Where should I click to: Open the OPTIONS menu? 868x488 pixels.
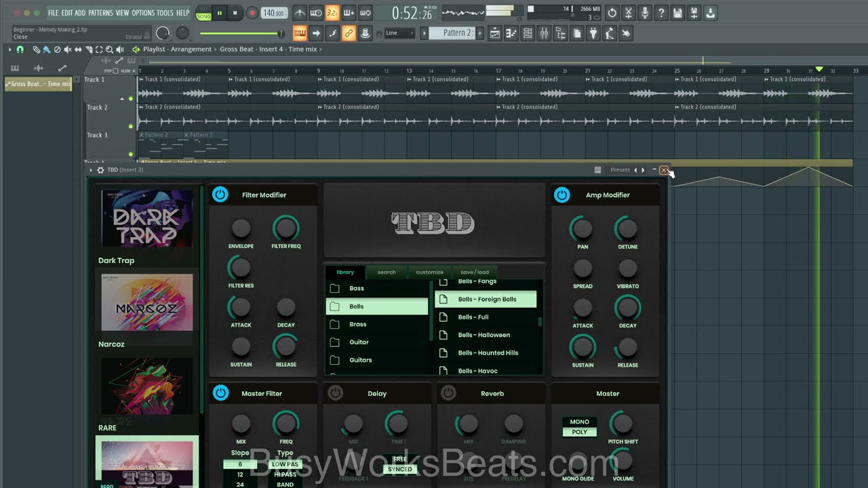(x=143, y=13)
